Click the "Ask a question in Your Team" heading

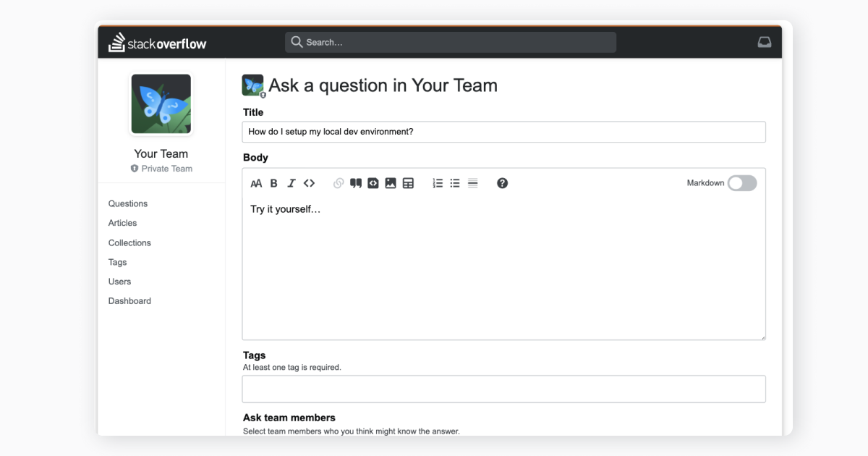[383, 85]
